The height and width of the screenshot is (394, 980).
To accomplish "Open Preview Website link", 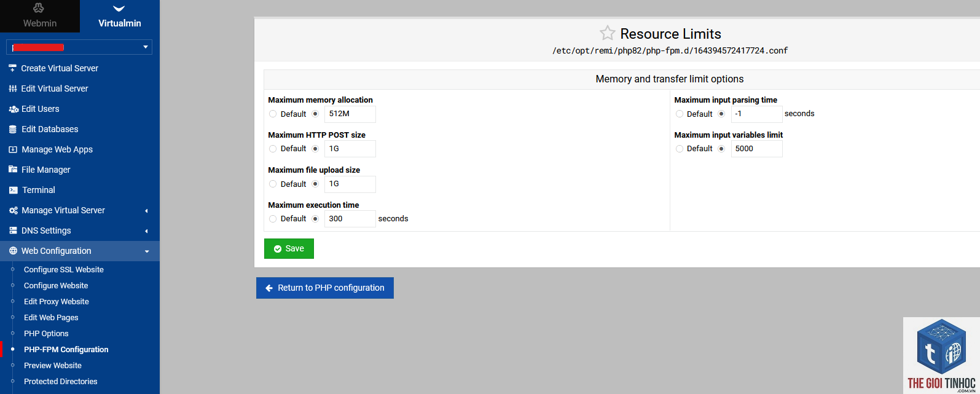I will pos(53,366).
